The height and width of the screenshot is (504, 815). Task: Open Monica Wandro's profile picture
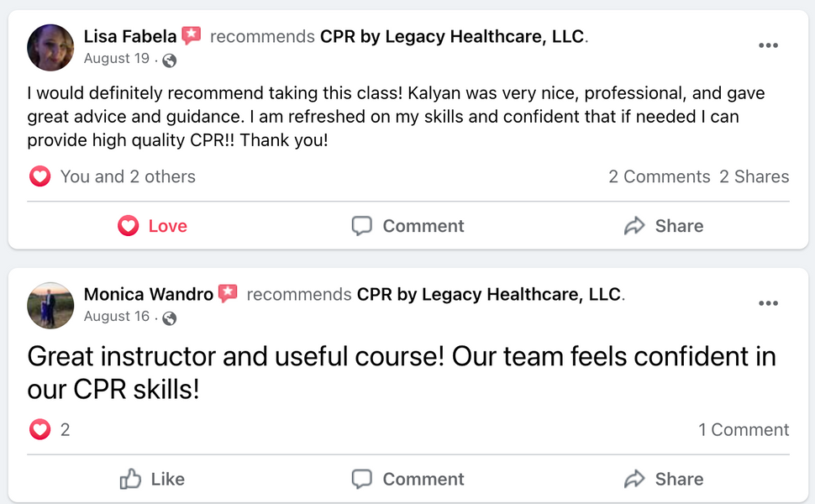pyautogui.click(x=50, y=305)
